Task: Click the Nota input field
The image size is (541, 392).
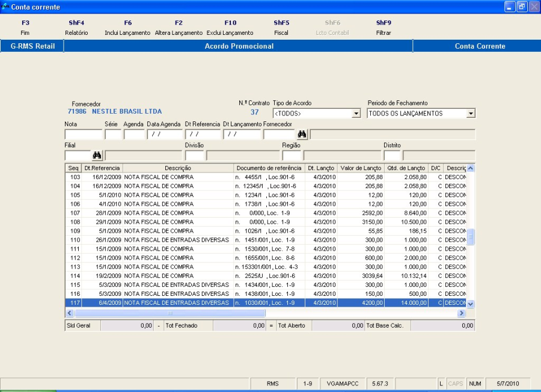Action: [83, 134]
